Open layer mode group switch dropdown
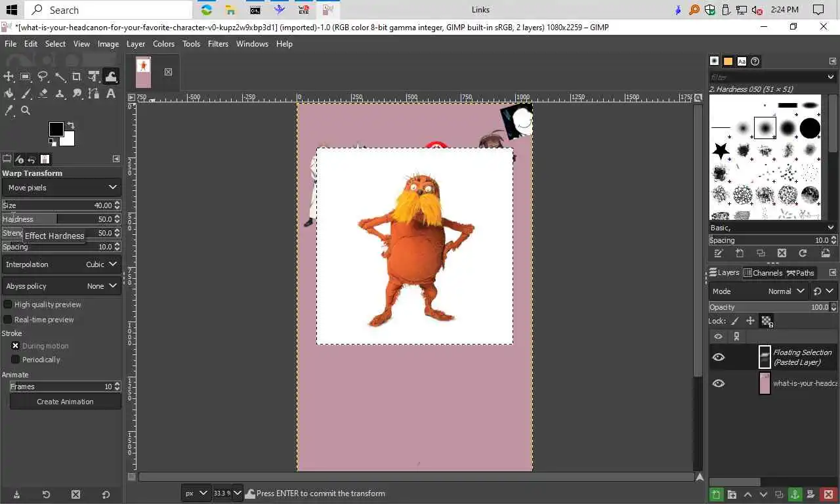840x504 pixels. (824, 291)
